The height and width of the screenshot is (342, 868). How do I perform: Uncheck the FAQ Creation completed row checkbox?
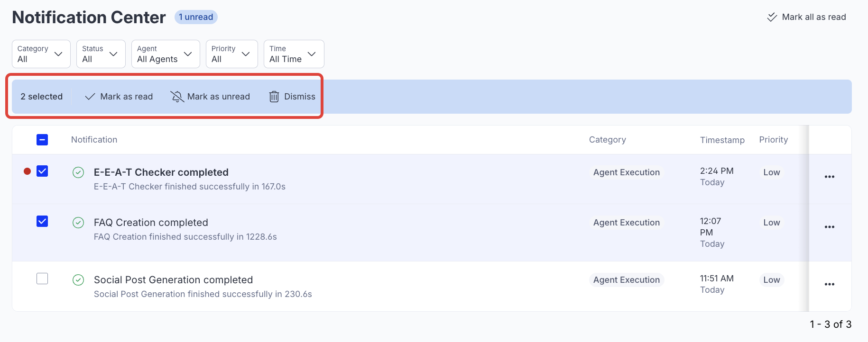(42, 221)
